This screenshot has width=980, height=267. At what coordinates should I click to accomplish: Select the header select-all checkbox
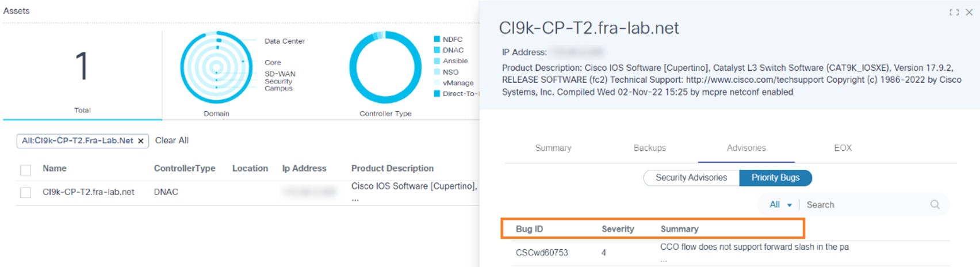tap(25, 170)
